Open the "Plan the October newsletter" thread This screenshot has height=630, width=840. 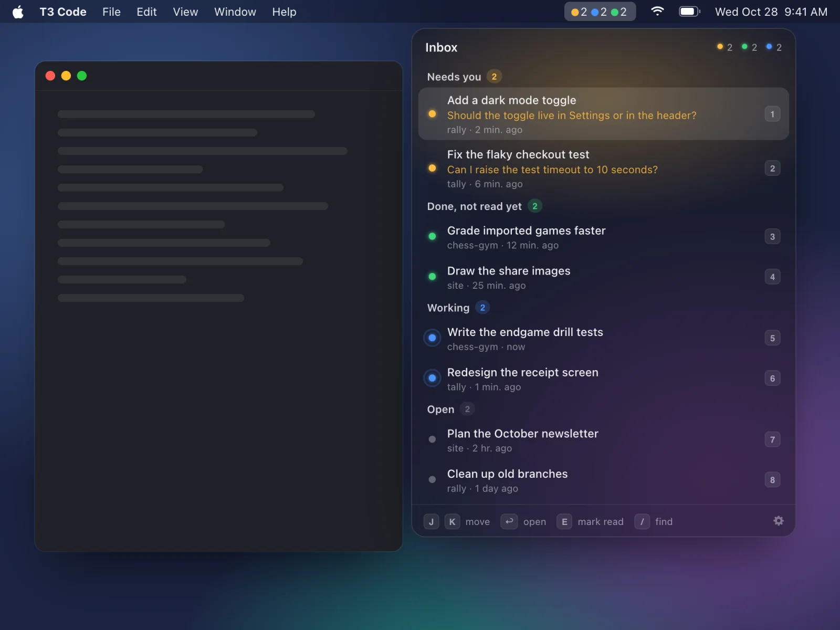(604, 440)
